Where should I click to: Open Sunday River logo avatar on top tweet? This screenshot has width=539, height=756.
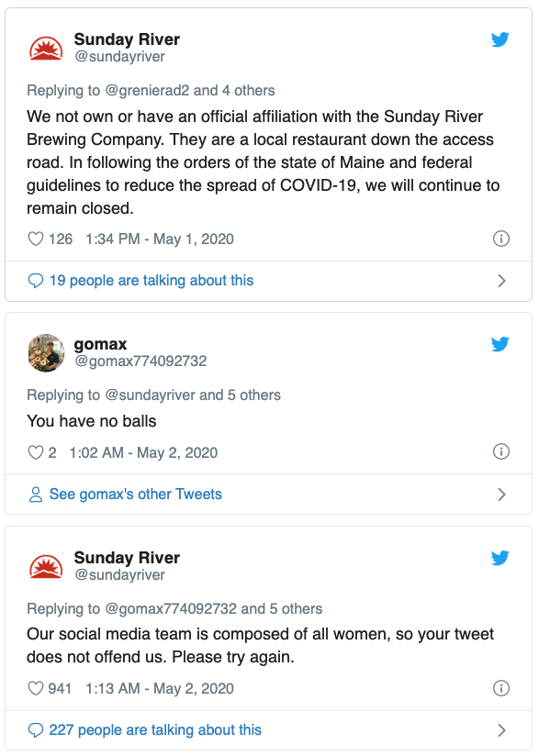[x=46, y=49]
